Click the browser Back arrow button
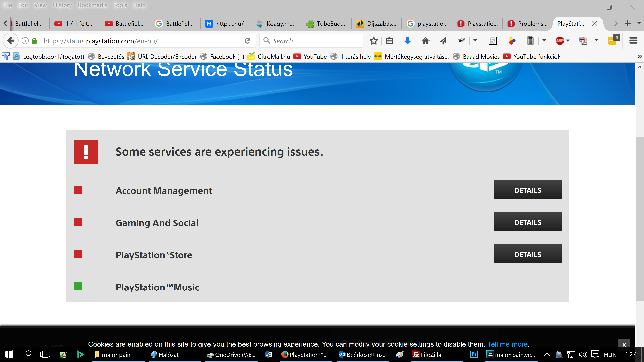Image resolution: width=644 pixels, height=362 pixels. (x=11, y=40)
